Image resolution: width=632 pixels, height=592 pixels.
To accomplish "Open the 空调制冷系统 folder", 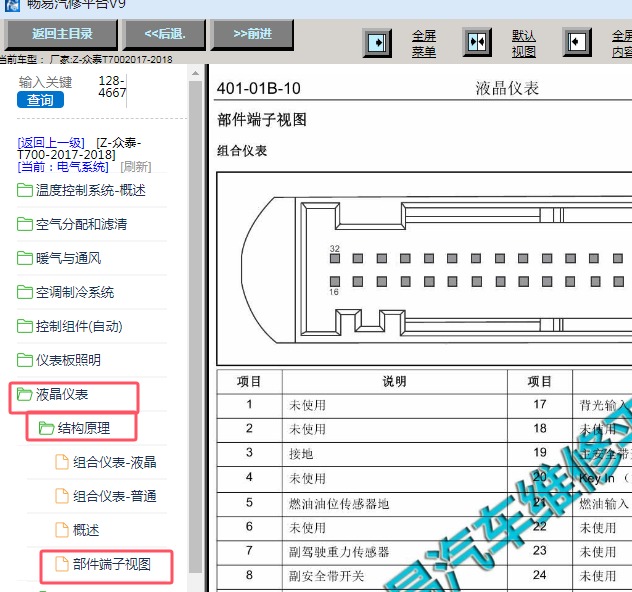I will click(75, 292).
